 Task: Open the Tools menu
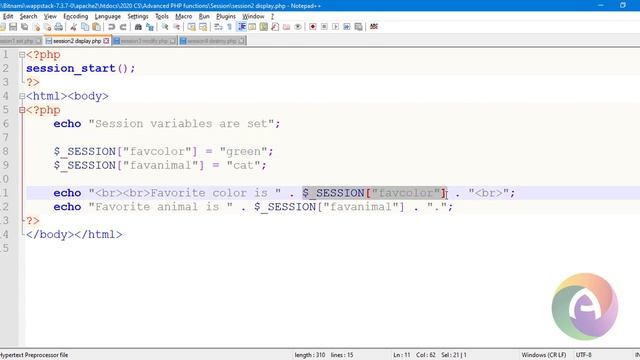pyautogui.click(x=162, y=16)
